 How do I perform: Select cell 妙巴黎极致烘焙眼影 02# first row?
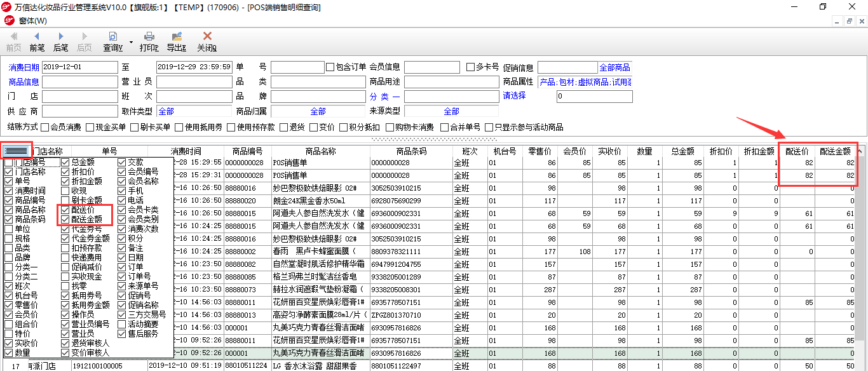tap(320, 188)
